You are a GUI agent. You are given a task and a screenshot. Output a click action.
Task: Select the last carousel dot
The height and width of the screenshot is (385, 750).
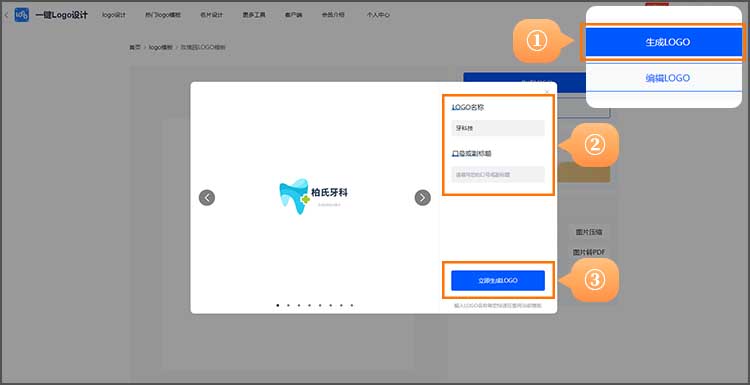(x=352, y=305)
